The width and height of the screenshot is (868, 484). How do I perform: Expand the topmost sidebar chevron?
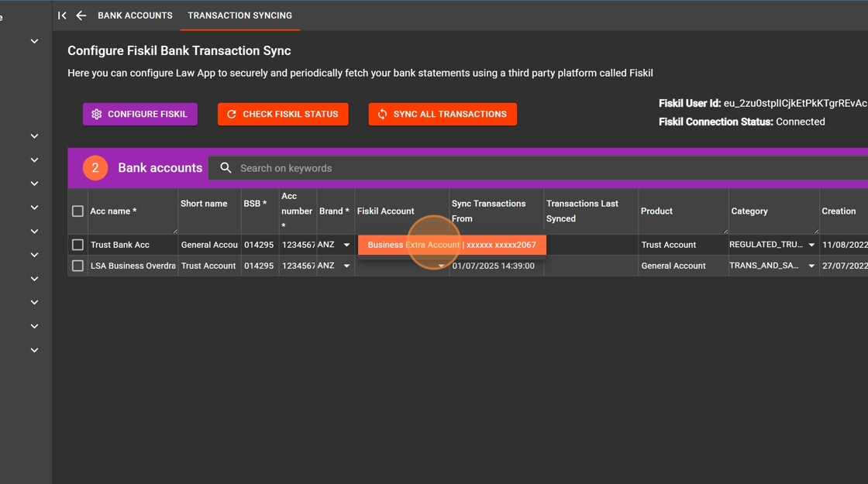coord(34,42)
